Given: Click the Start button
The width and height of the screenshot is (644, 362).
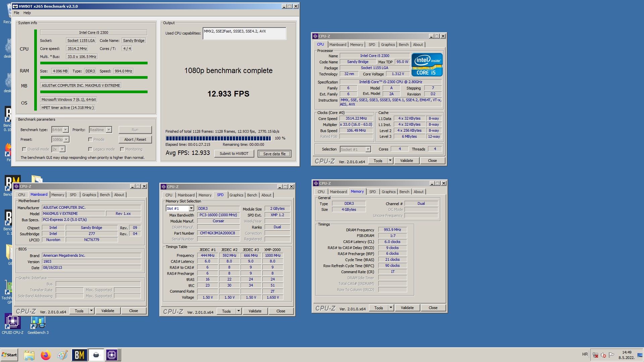Looking at the screenshot, I should [x=9, y=355].
